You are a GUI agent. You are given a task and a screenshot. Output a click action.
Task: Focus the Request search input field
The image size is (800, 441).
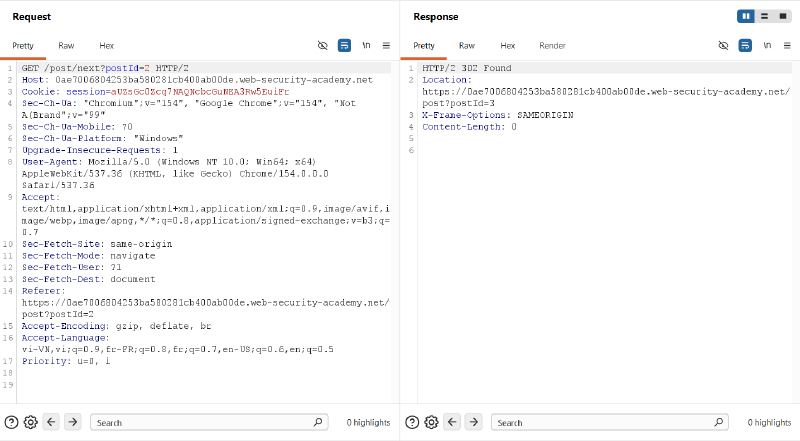(x=209, y=422)
